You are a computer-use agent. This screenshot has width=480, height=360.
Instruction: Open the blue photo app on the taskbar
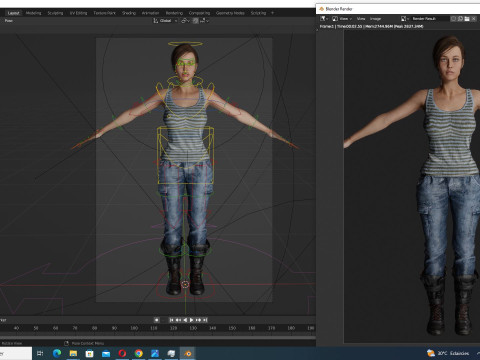155,353
